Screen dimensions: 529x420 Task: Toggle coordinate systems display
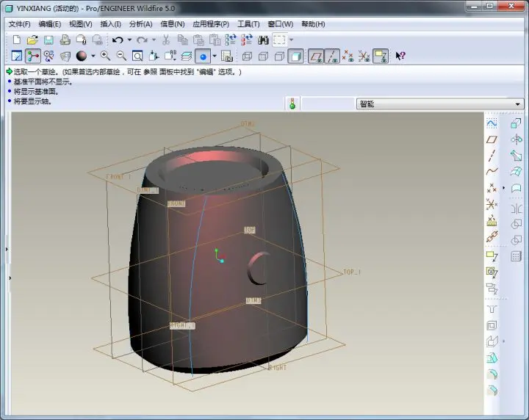click(x=364, y=56)
